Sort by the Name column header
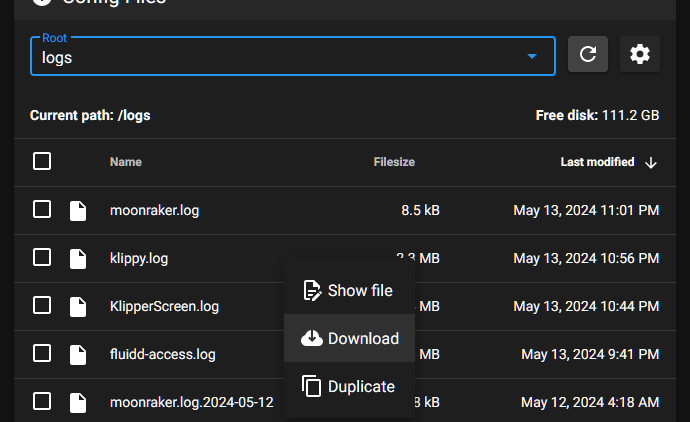Screen dimensions: 690x422 pos(126,162)
